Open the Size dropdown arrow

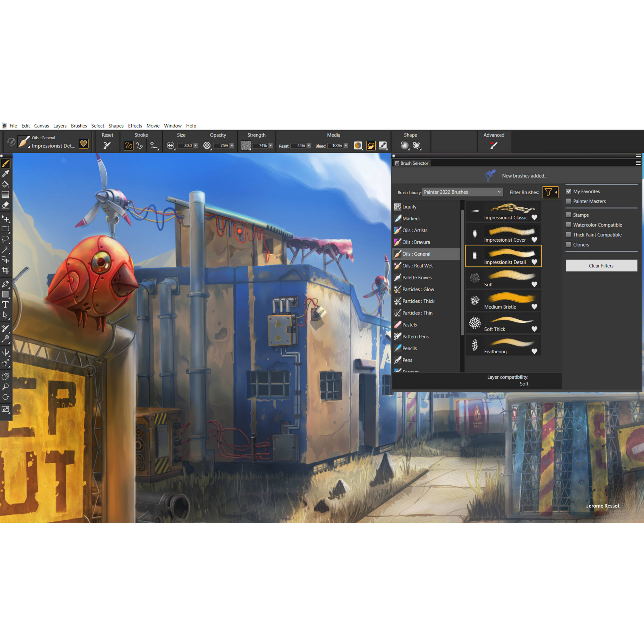tap(195, 146)
